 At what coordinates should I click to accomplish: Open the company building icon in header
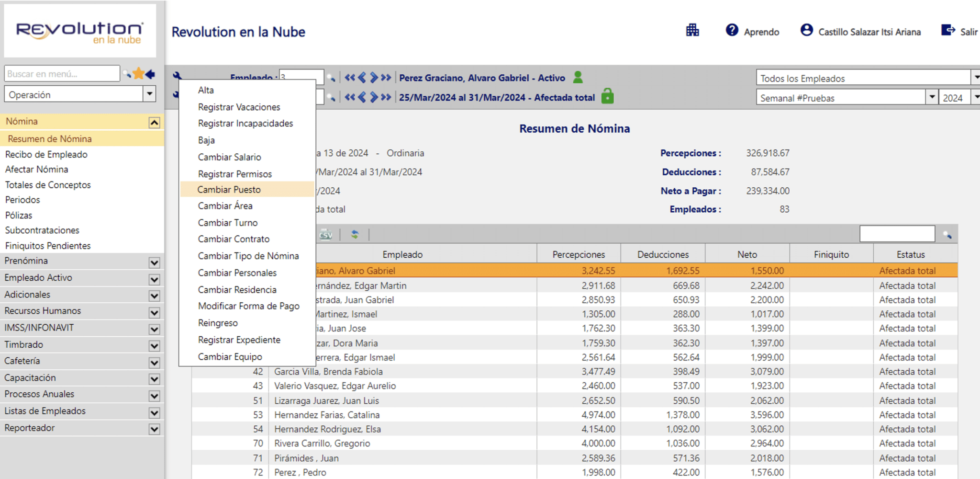point(692,31)
